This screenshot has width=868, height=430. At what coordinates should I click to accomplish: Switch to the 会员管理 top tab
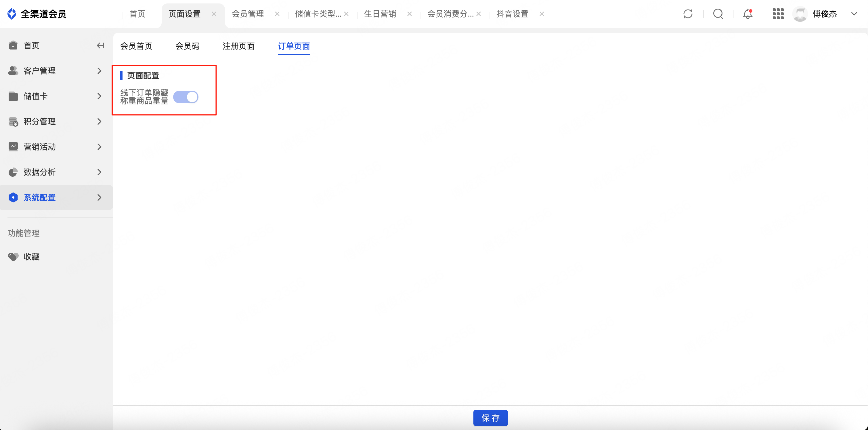point(248,14)
